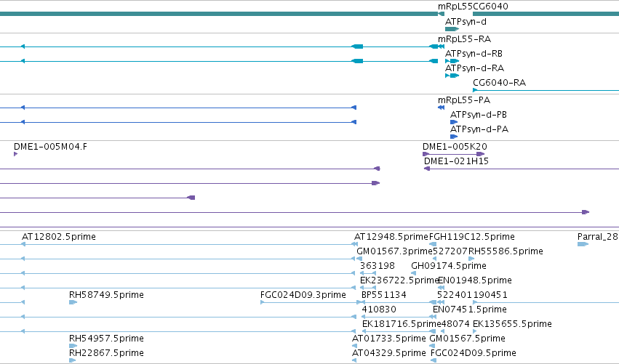The height and width of the screenshot is (364, 619).
Task: Select the 363198 feature label
Action: (x=378, y=266)
